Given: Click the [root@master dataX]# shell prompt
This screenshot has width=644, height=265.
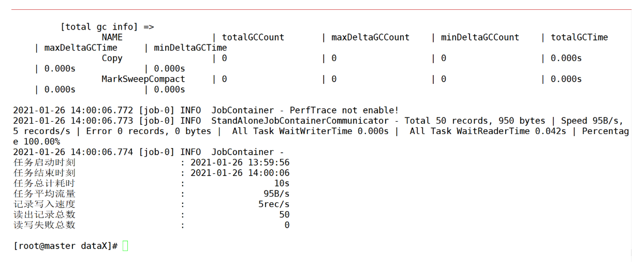Looking at the screenshot, I should 66,246.
